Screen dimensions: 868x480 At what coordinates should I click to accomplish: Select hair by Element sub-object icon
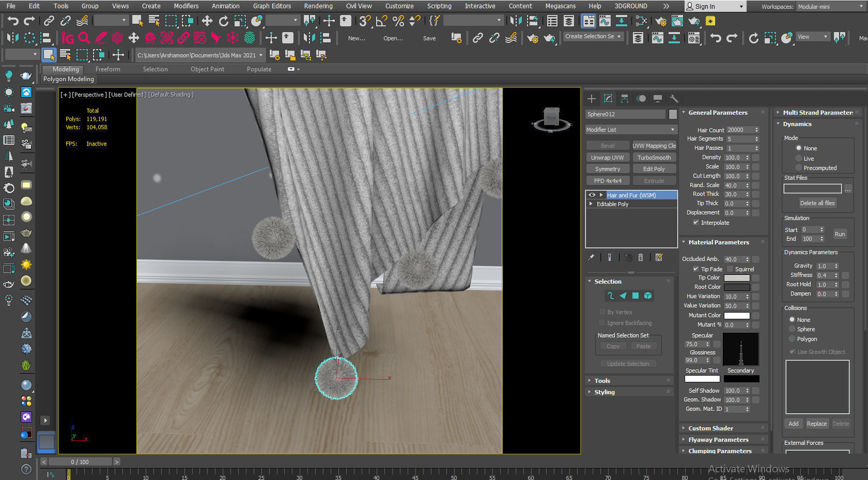point(648,296)
